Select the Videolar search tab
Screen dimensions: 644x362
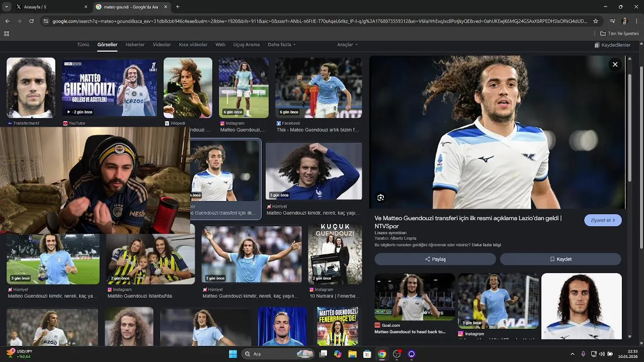162,45
